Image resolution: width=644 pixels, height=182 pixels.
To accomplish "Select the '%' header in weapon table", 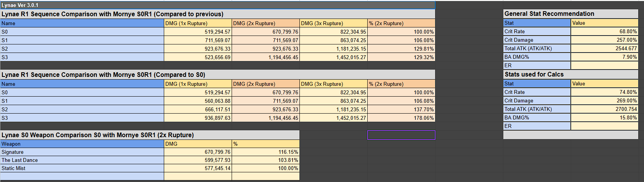I will pyautogui.click(x=266, y=144).
